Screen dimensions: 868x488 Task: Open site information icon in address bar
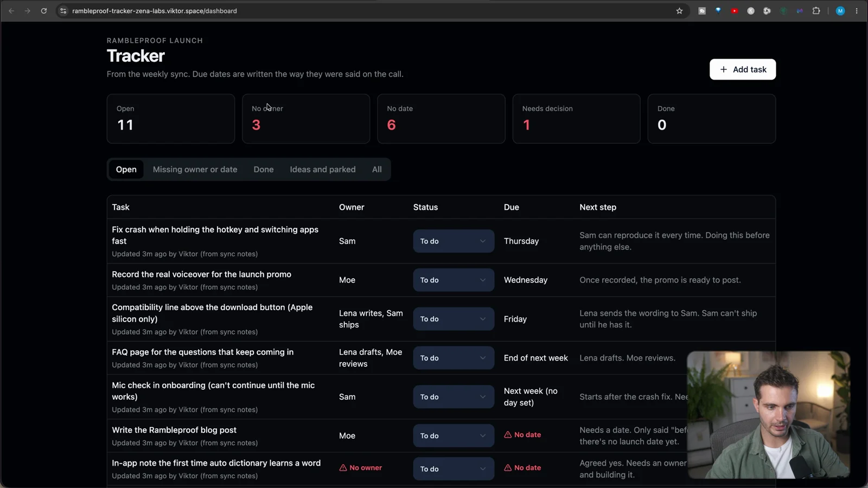pos(63,11)
